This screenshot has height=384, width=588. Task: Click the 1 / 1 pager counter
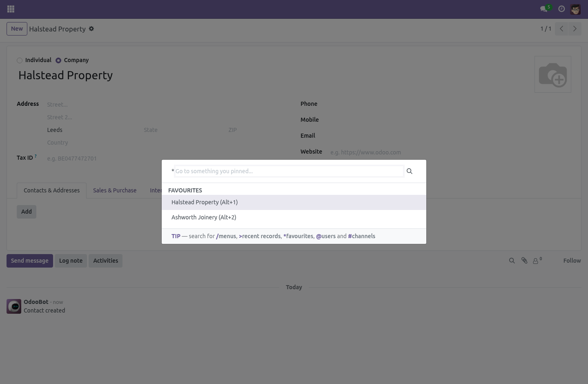pyautogui.click(x=546, y=29)
